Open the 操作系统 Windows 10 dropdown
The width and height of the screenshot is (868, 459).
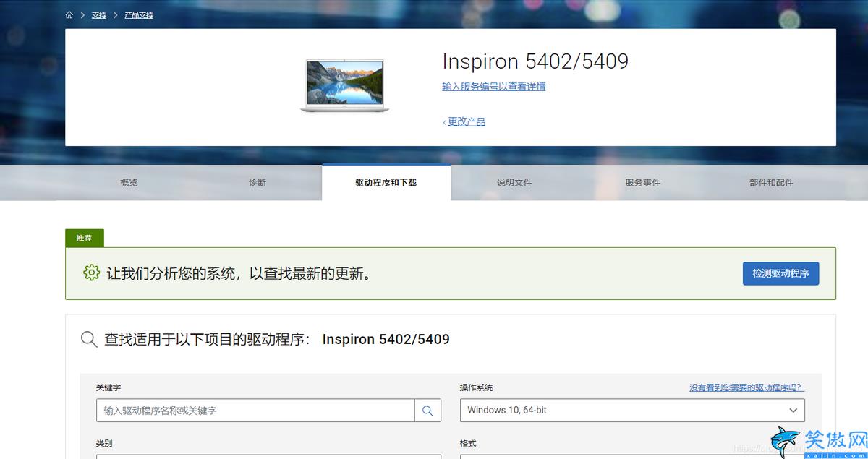tap(632, 411)
